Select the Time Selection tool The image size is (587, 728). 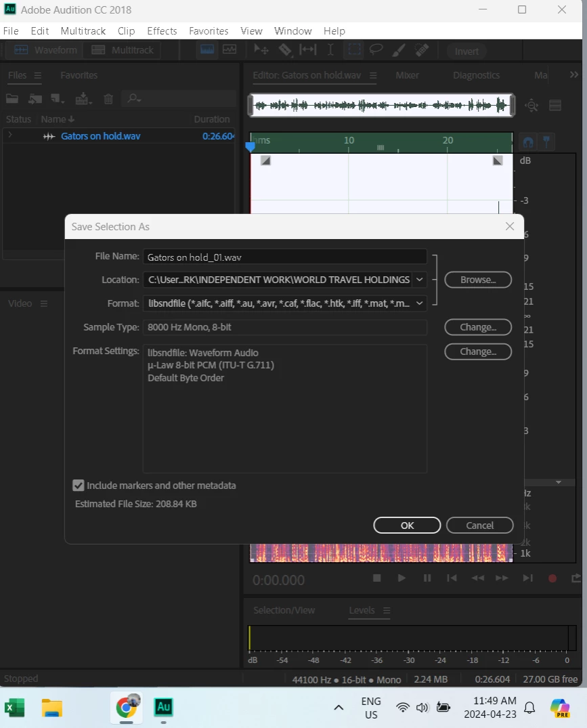[x=330, y=49]
